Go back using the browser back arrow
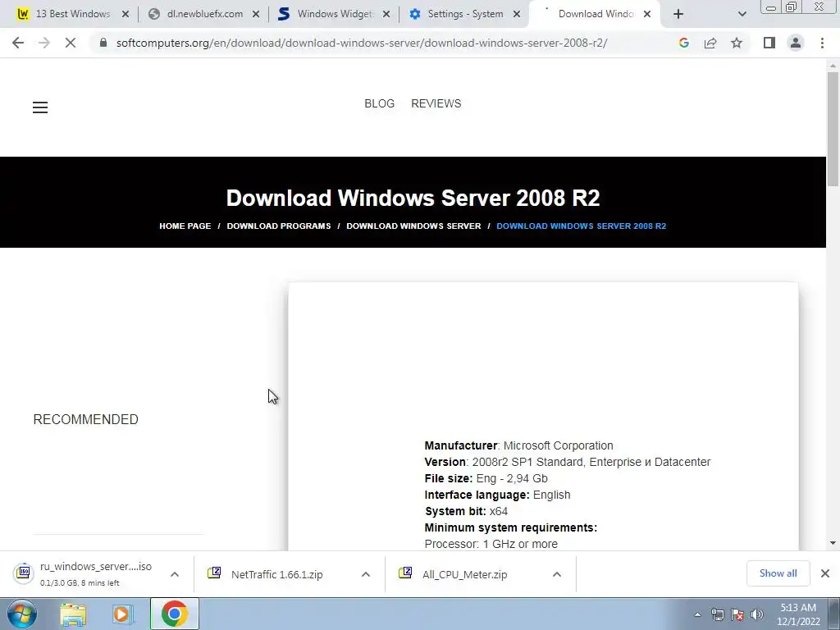The height and width of the screenshot is (630, 840). click(18, 43)
